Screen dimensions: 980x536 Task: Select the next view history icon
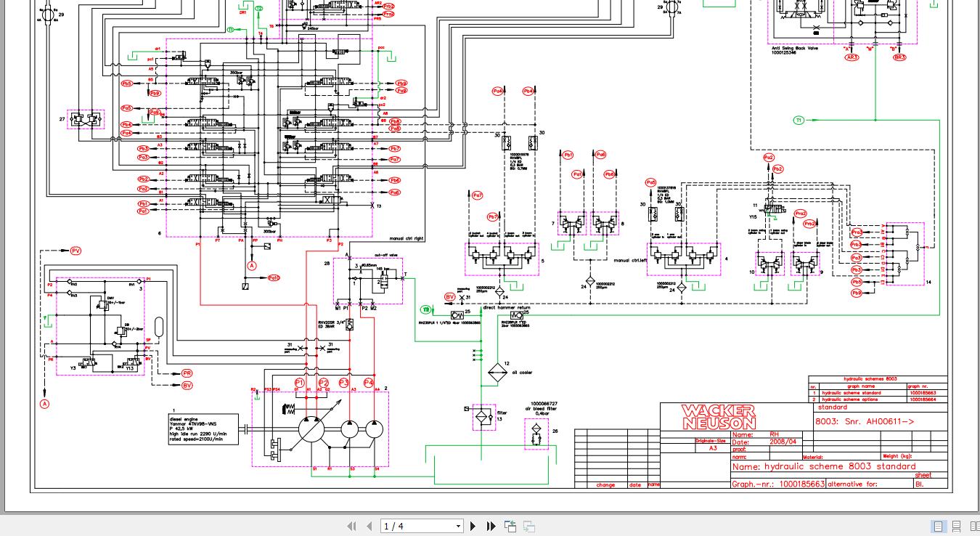pyautogui.click(x=528, y=526)
